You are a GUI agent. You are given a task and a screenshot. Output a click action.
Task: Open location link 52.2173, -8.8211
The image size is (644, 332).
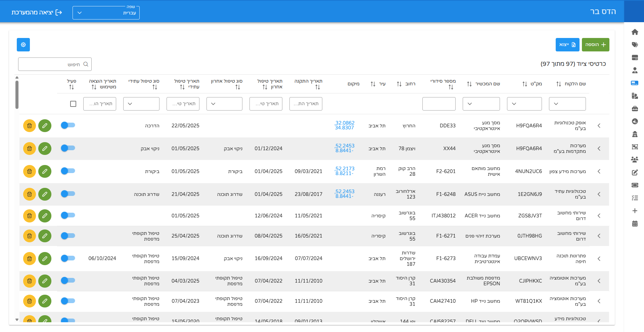tap(344, 171)
